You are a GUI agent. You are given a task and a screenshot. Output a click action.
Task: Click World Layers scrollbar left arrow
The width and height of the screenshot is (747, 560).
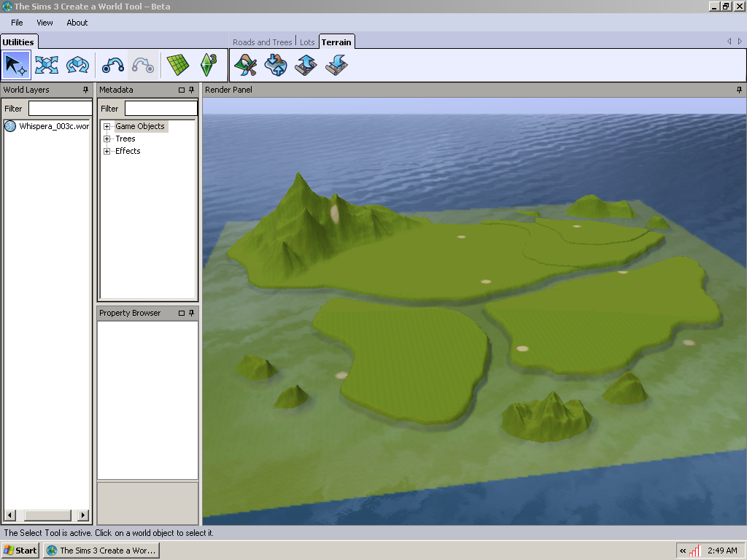(9, 515)
